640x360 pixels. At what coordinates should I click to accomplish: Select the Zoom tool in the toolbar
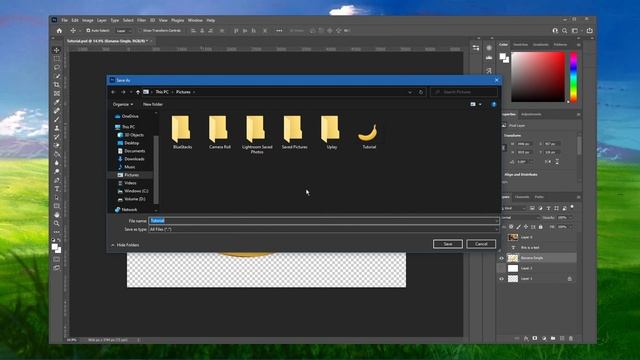point(57,224)
